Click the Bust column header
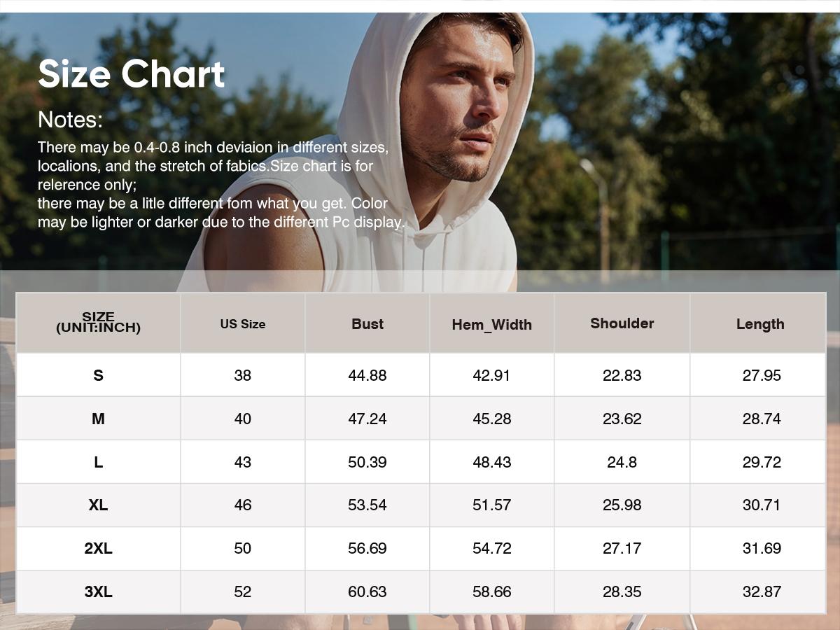Viewport: 840px width, 630px height. click(x=367, y=324)
